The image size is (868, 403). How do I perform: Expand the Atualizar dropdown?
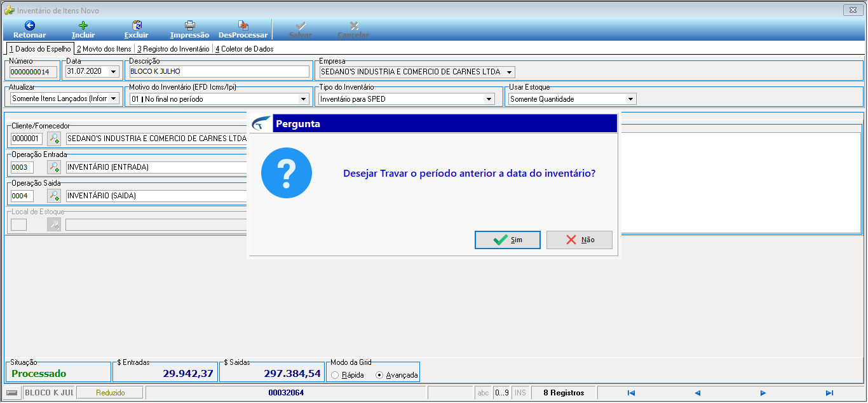click(x=114, y=99)
